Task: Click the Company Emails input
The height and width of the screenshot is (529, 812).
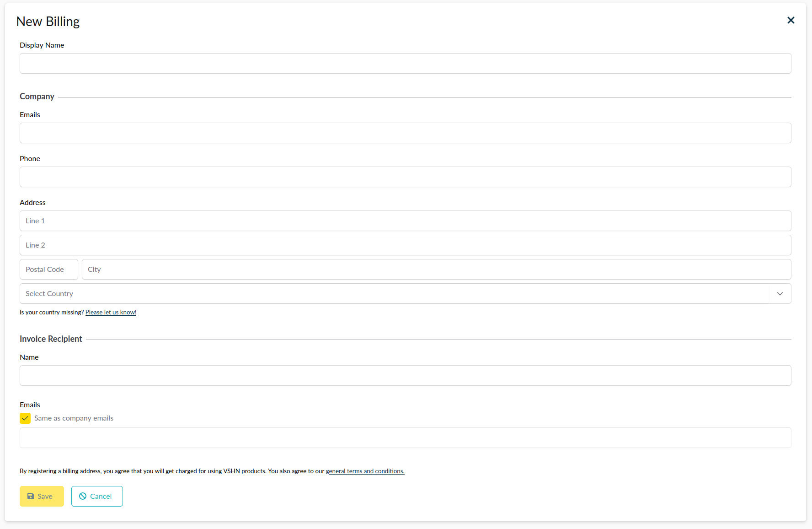Action: pyautogui.click(x=405, y=133)
